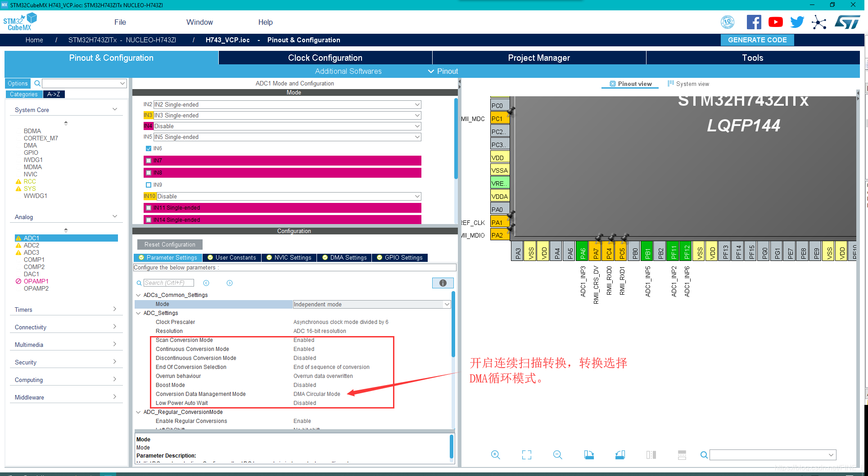Viewport: 868px width, 476px height.
Task: Uncheck the IN6 checkbox
Action: (149, 148)
